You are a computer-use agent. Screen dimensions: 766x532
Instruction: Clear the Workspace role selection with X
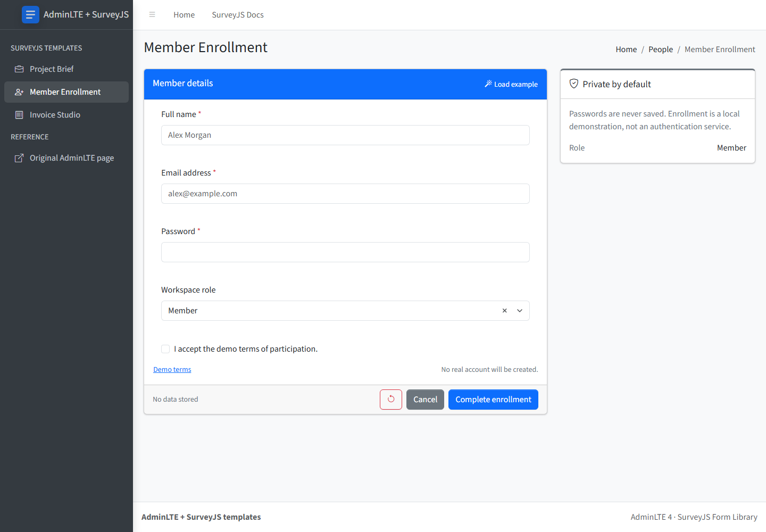pyautogui.click(x=505, y=311)
